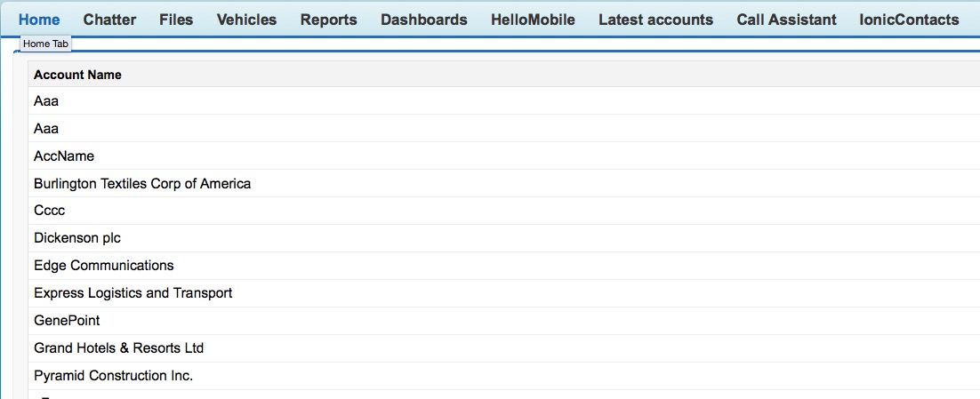Viewport: 980px width, 399px height.
Task: Open the Home tab
Action: coord(39,20)
